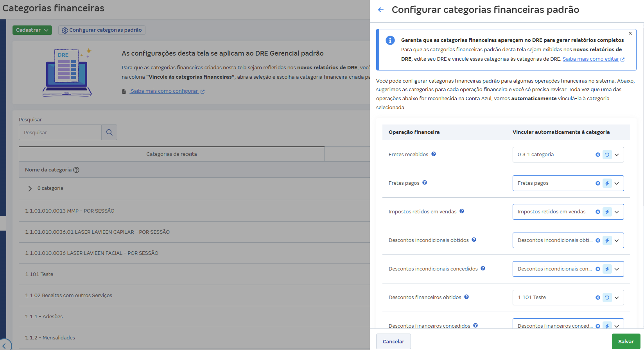Click help icon beside Fretes recebidos
The image size is (644, 350).
(x=434, y=154)
